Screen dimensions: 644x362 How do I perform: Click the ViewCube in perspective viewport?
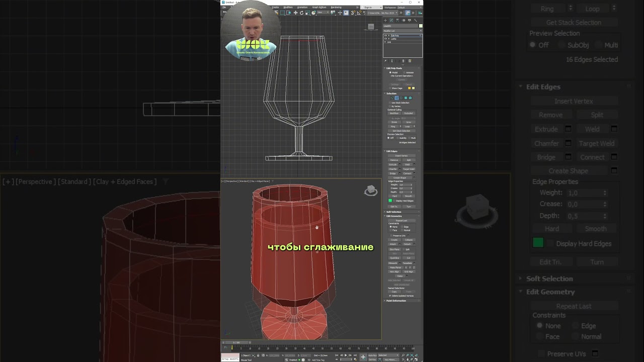371,191
